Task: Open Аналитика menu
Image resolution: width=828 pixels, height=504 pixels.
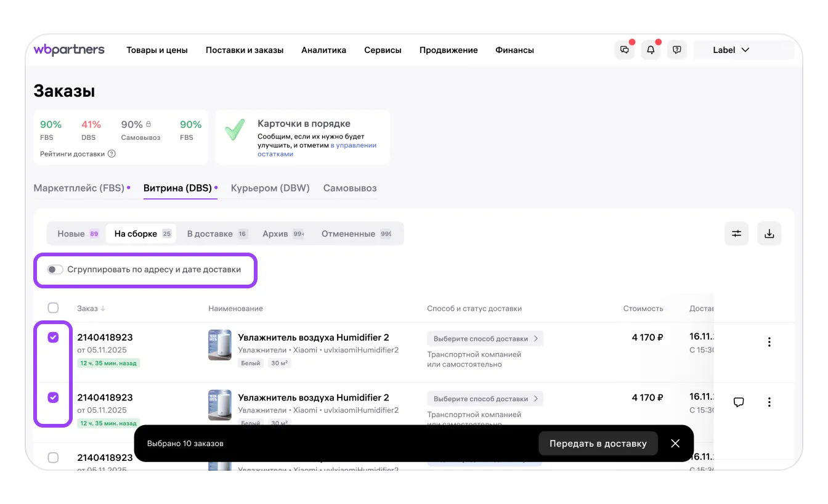Action: click(x=323, y=50)
